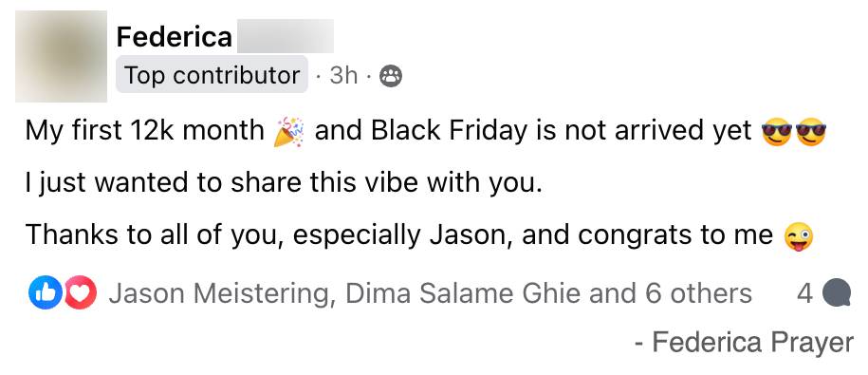Click the gray comment bubble icon
868x375 pixels.
(837, 293)
